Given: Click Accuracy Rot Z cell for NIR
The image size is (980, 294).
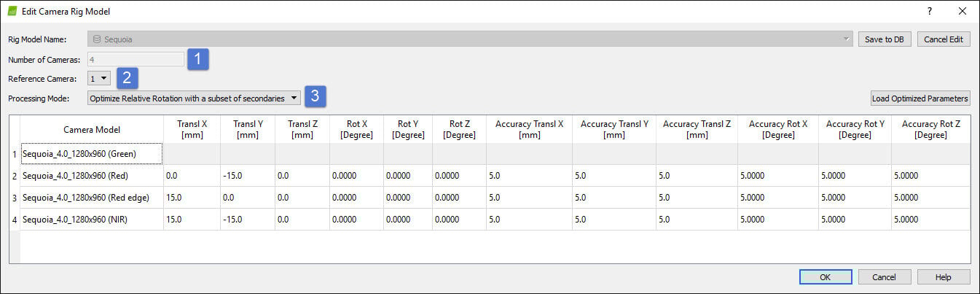Looking at the screenshot, I should (x=930, y=220).
